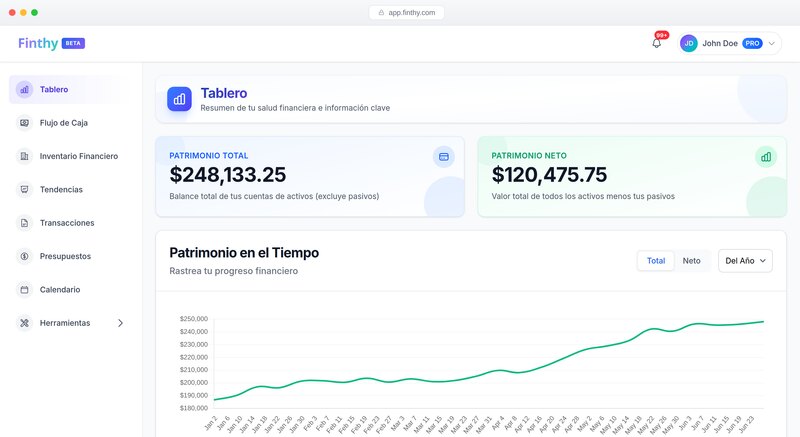Open notifications via the bell icon
Viewport: 800px width, 437px height.
coord(657,43)
